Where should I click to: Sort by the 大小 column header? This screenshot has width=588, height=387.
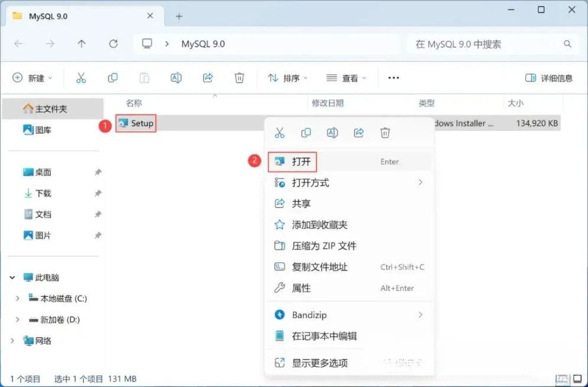click(x=515, y=103)
